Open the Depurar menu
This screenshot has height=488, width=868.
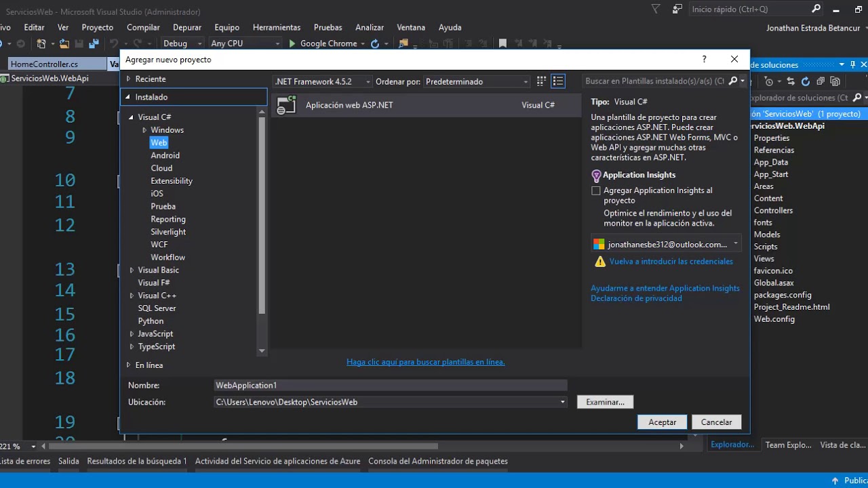pyautogui.click(x=187, y=27)
